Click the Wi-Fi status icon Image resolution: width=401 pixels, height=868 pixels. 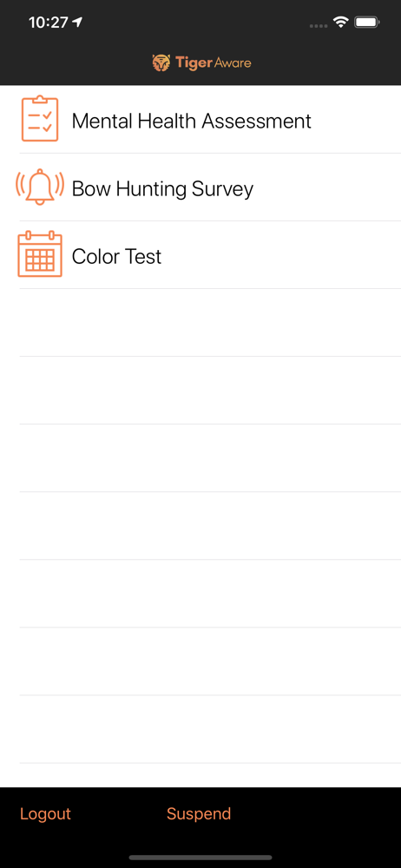340,23
